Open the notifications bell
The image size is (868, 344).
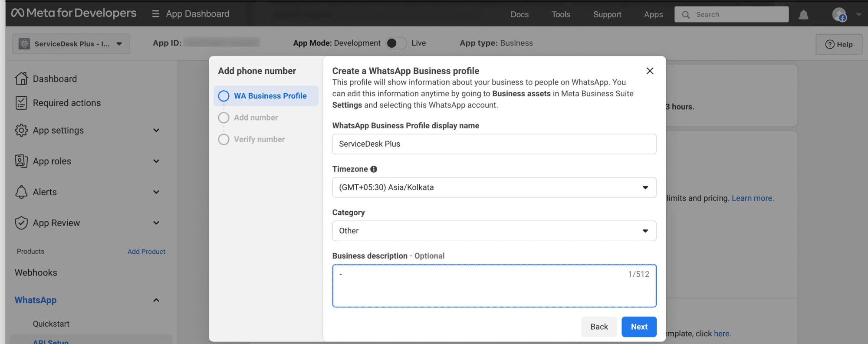803,15
